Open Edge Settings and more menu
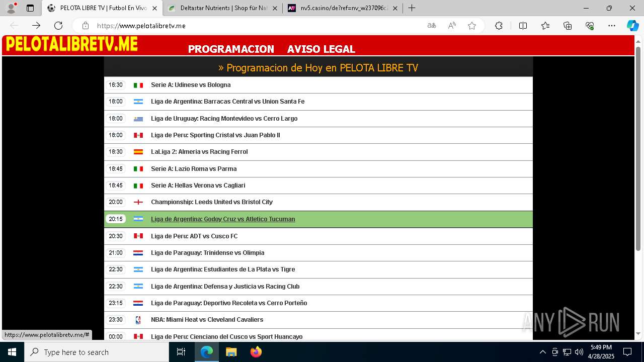 [x=612, y=26]
